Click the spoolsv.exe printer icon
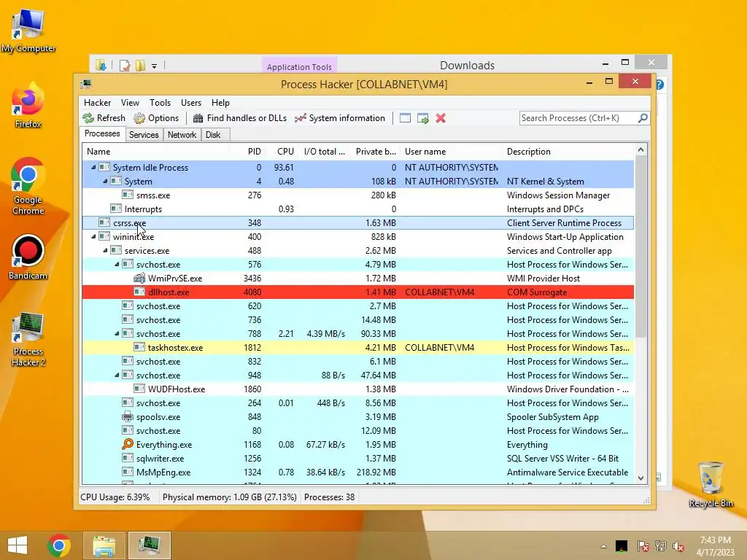Screen dimensions: 747x560 pyautogui.click(x=127, y=416)
